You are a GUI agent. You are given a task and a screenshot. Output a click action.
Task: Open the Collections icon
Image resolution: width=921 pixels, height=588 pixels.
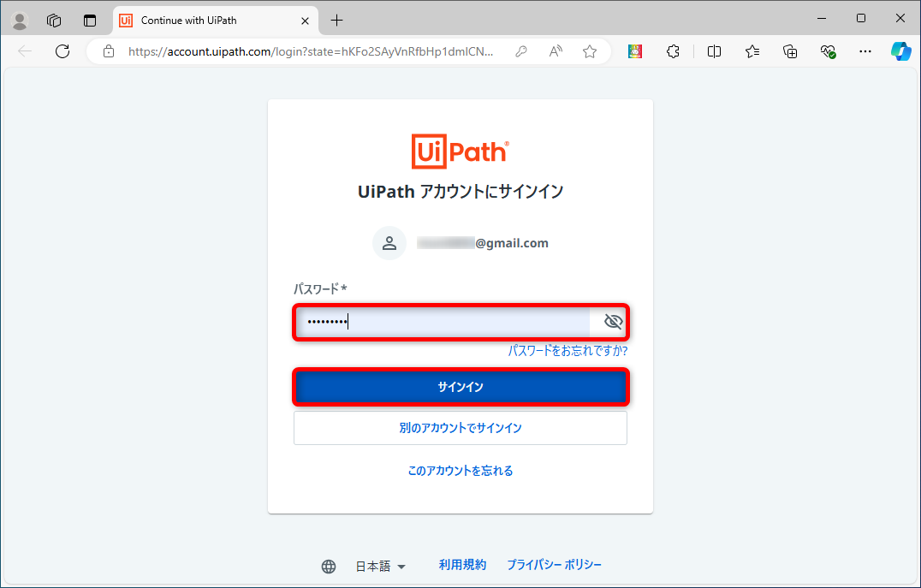tap(790, 51)
